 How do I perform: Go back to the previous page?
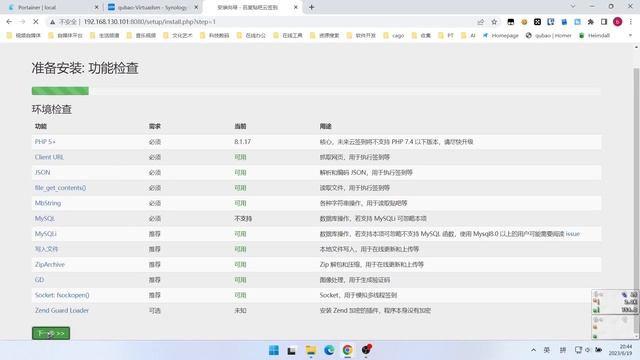[x=9, y=22]
